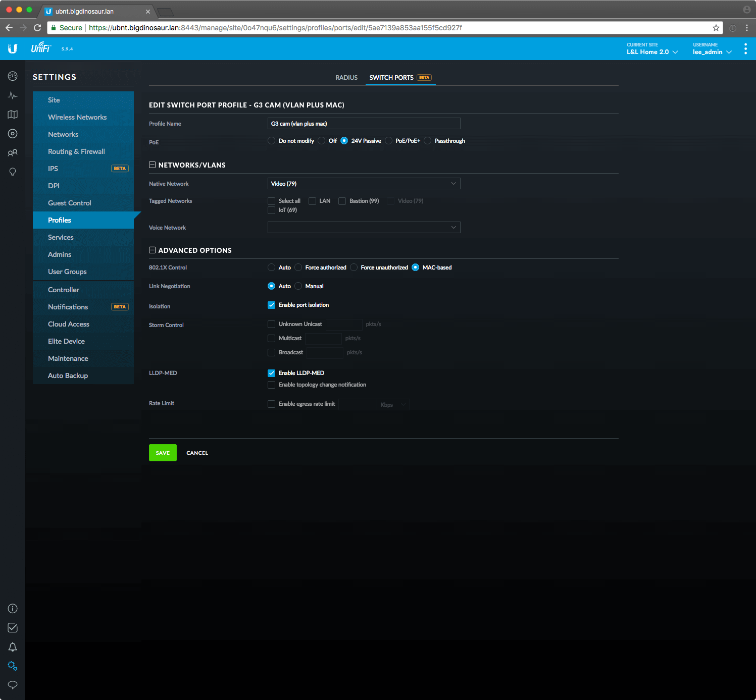Enable the egress rate limit checkbox

[272, 404]
